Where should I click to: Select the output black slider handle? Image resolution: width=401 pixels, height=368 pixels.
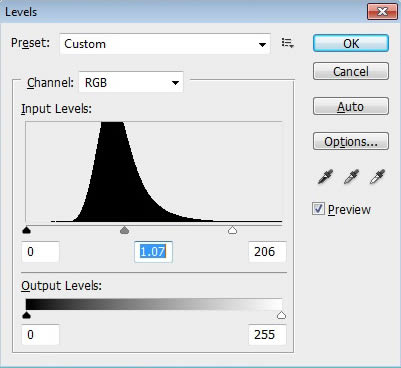click(x=26, y=315)
